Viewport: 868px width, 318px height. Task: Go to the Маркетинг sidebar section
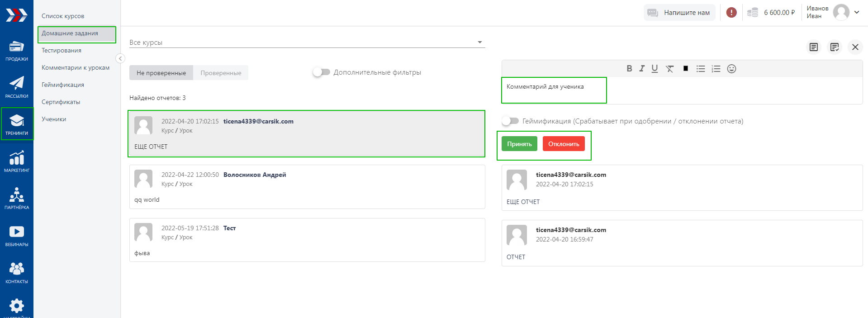(17, 161)
